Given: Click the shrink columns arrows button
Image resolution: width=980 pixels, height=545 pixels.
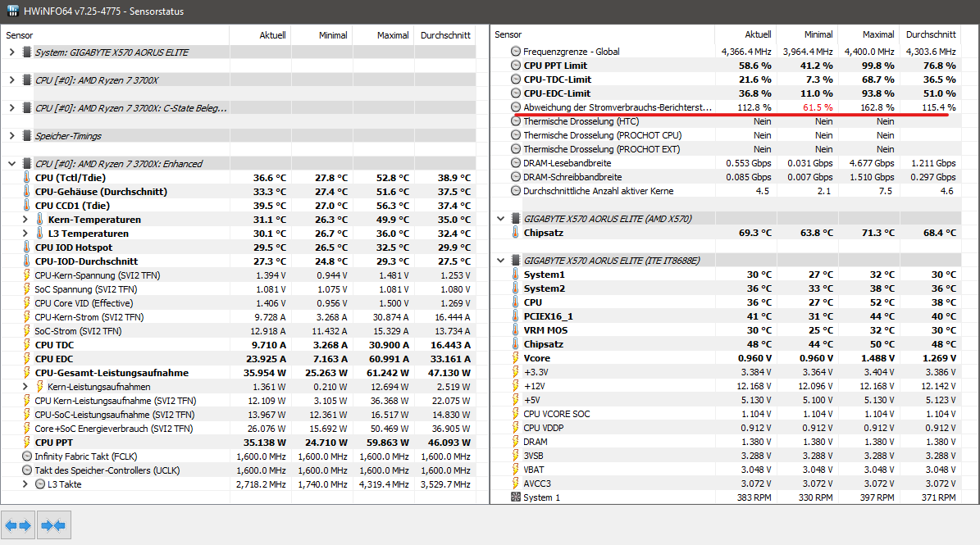Looking at the screenshot, I should click(x=54, y=525).
